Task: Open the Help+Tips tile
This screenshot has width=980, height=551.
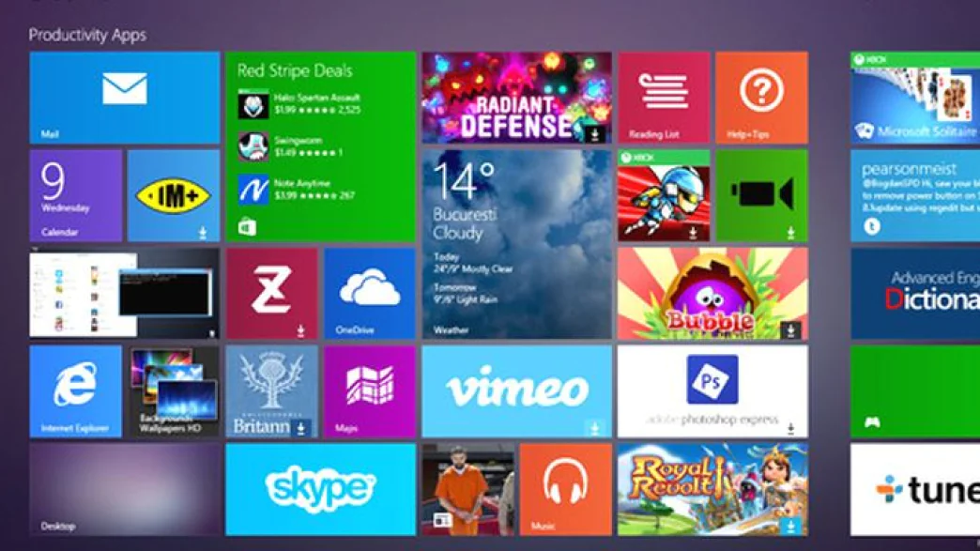Action: [x=762, y=98]
